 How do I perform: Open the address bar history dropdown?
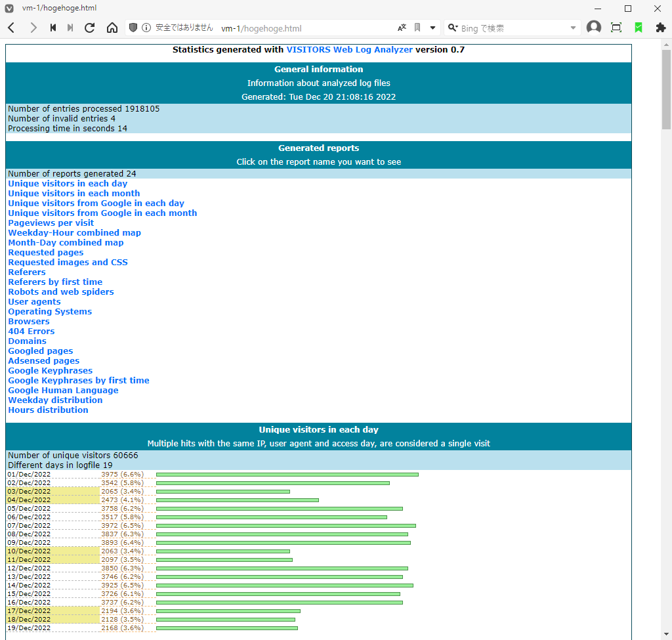[433, 28]
